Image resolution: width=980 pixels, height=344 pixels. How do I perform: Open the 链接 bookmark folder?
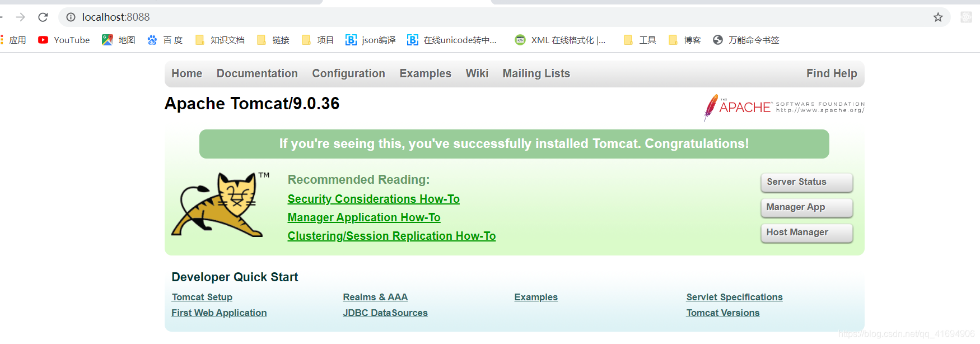tap(273, 40)
